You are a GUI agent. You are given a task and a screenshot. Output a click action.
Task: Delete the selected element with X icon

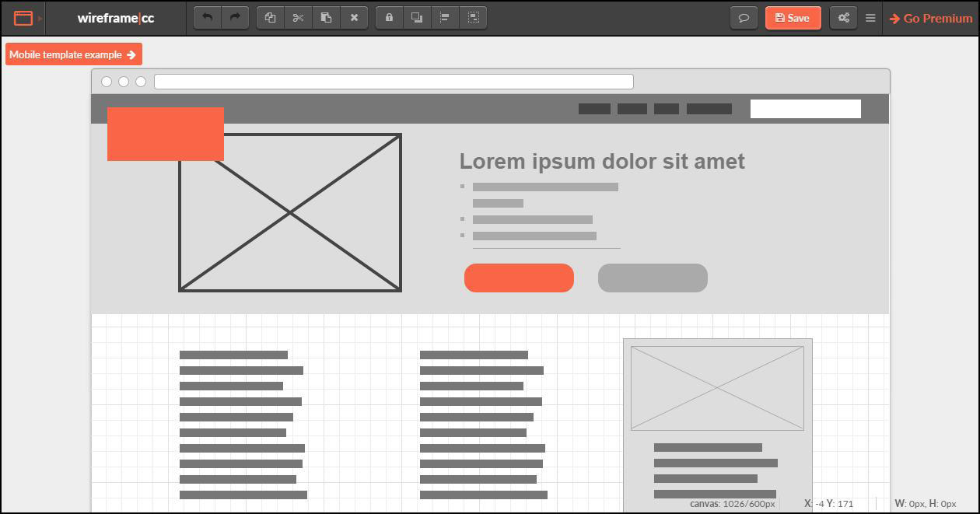click(354, 18)
